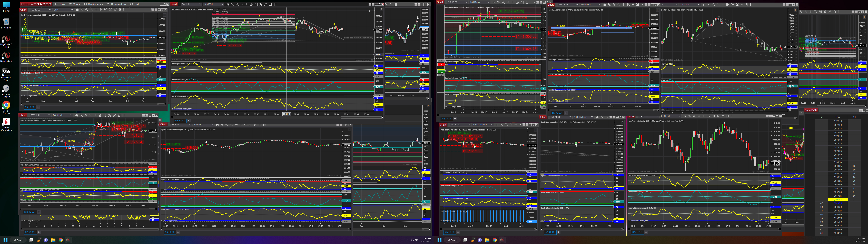This screenshot has width=868, height=244.
Task: Open Chart Trader icon on ES 1000 Tick chart
Action: [x=256, y=4]
